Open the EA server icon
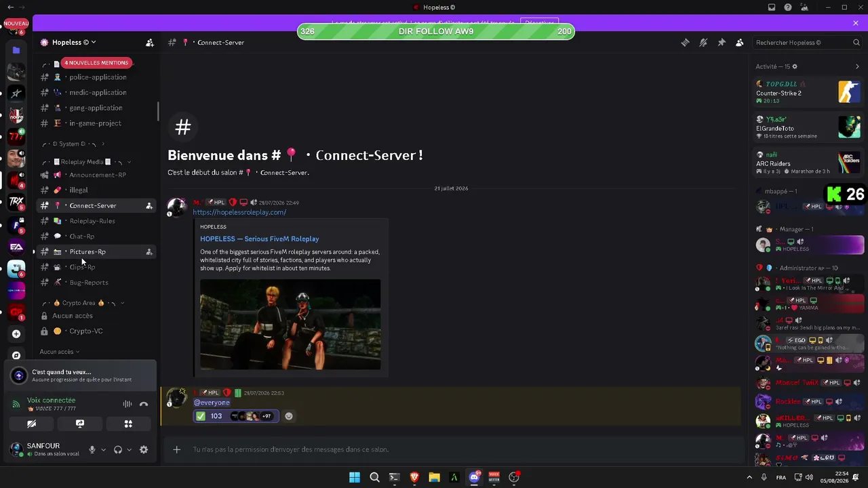 16,247
